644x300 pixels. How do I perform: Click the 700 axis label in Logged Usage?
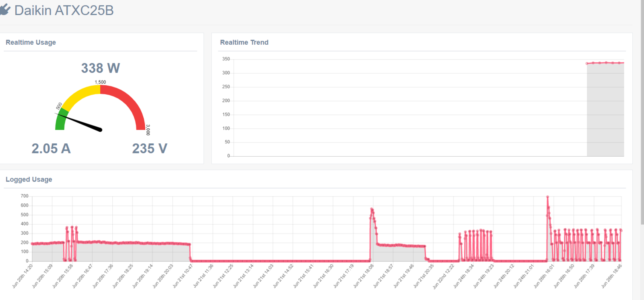(x=25, y=196)
